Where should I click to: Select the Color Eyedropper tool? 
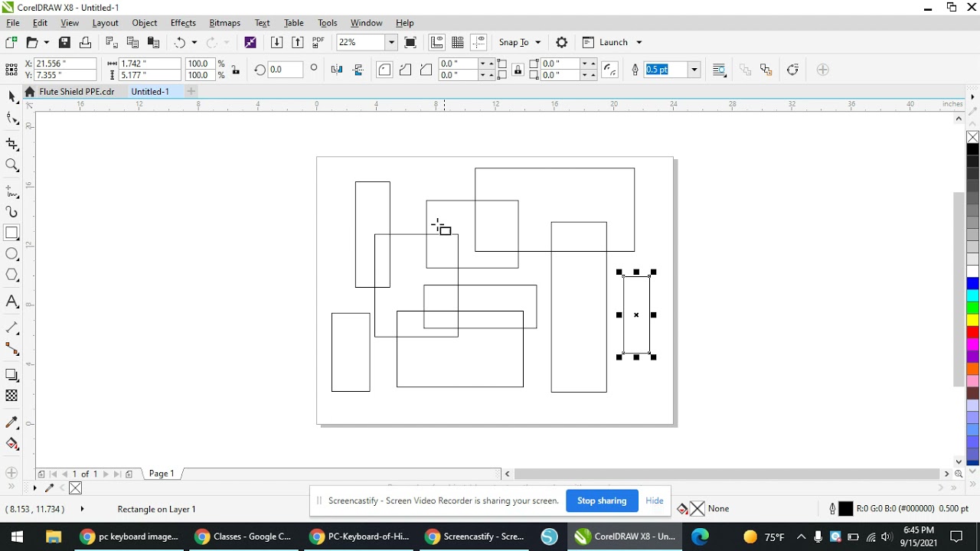coord(11,422)
